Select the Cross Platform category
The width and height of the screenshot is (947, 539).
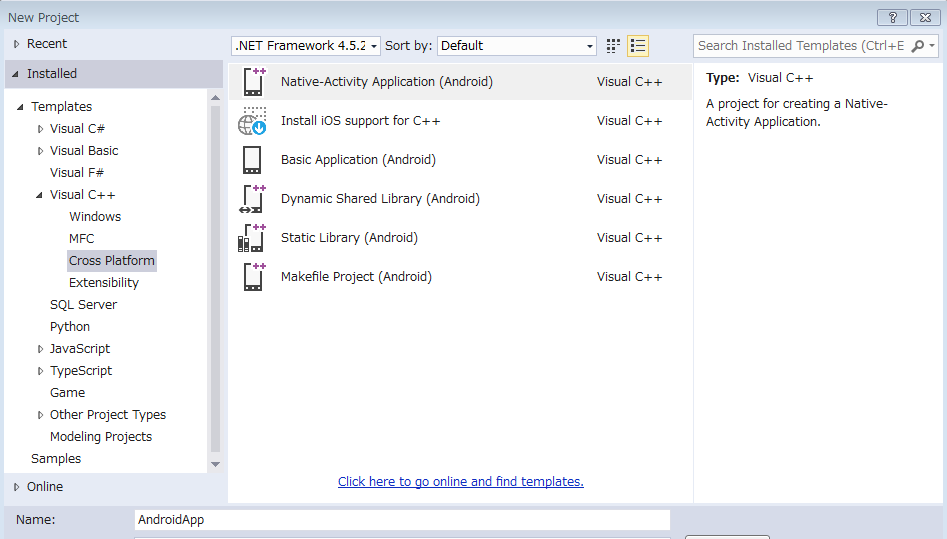[112, 261]
